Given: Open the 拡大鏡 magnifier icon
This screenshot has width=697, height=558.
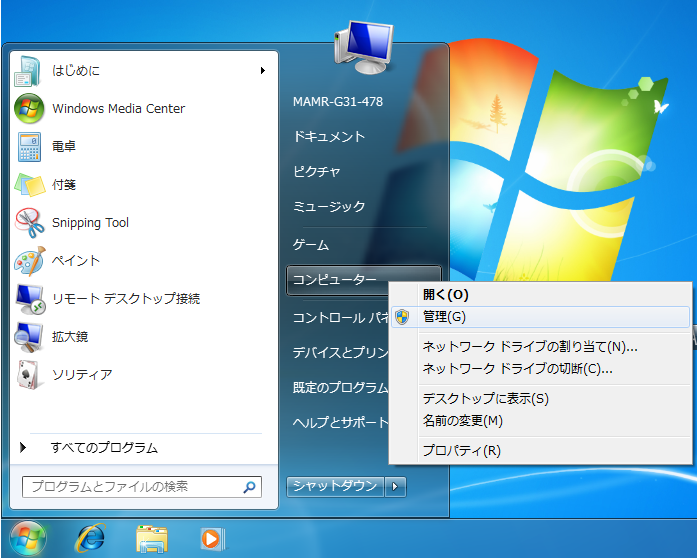Looking at the screenshot, I should point(29,336).
